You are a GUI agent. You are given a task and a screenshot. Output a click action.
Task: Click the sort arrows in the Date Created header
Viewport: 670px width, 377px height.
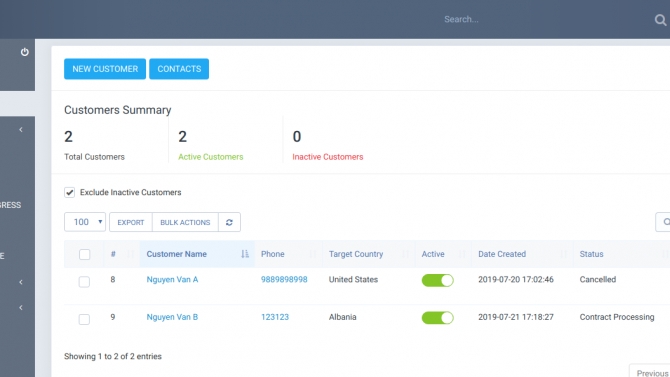(563, 254)
